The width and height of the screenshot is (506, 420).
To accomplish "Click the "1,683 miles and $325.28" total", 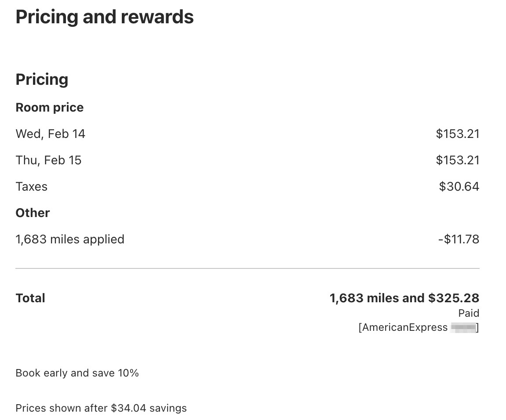I will point(404,298).
